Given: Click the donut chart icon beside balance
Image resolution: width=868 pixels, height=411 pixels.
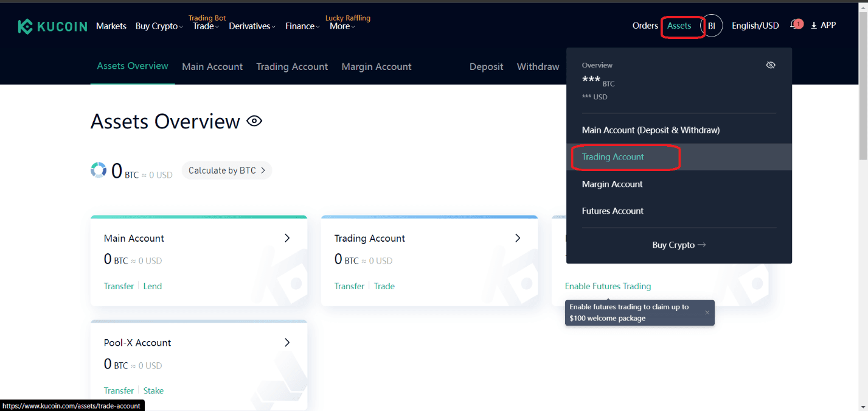Looking at the screenshot, I should (x=99, y=170).
